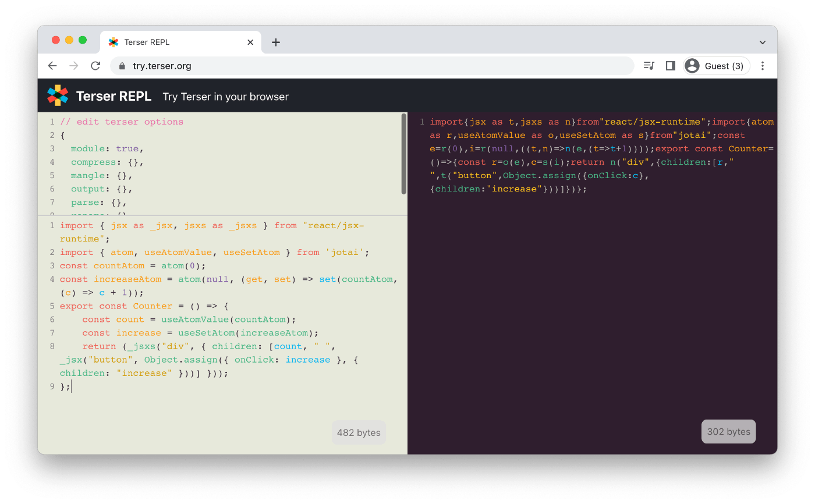Screen dimensions: 815x504
Task: Click the 'parse: {},' option line
Action: coord(99,202)
